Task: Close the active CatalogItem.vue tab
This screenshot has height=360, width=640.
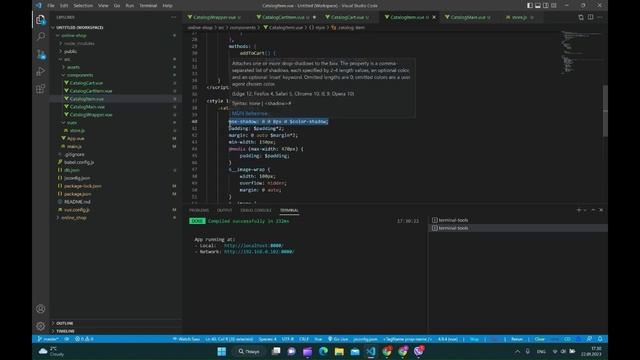Action: (x=434, y=17)
